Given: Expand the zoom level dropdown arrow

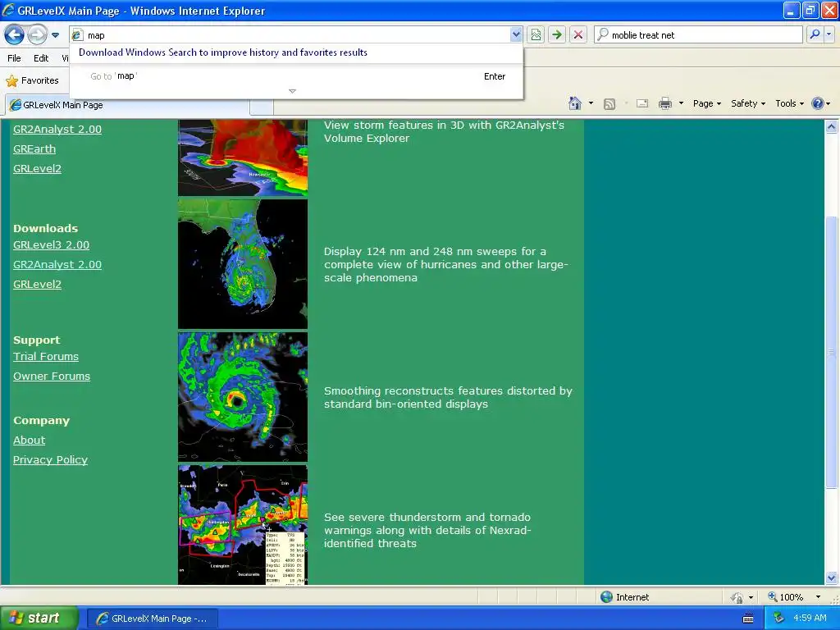Looking at the screenshot, I should click(x=818, y=597).
